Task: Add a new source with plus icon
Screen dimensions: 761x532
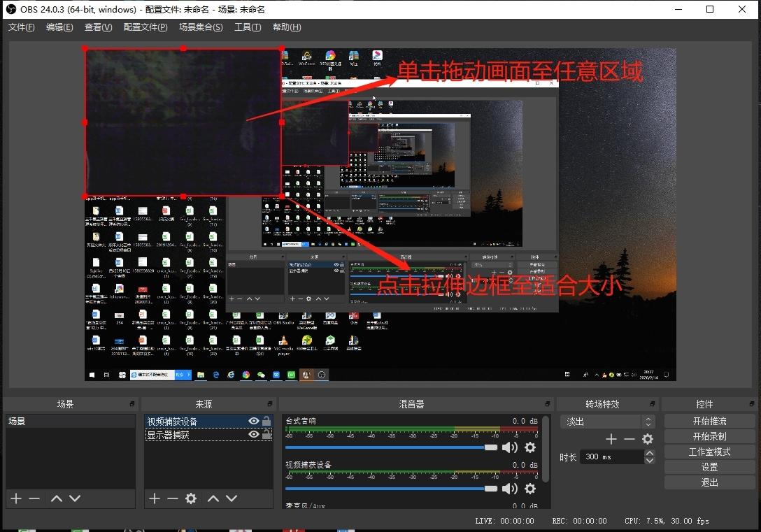Action: point(155,498)
